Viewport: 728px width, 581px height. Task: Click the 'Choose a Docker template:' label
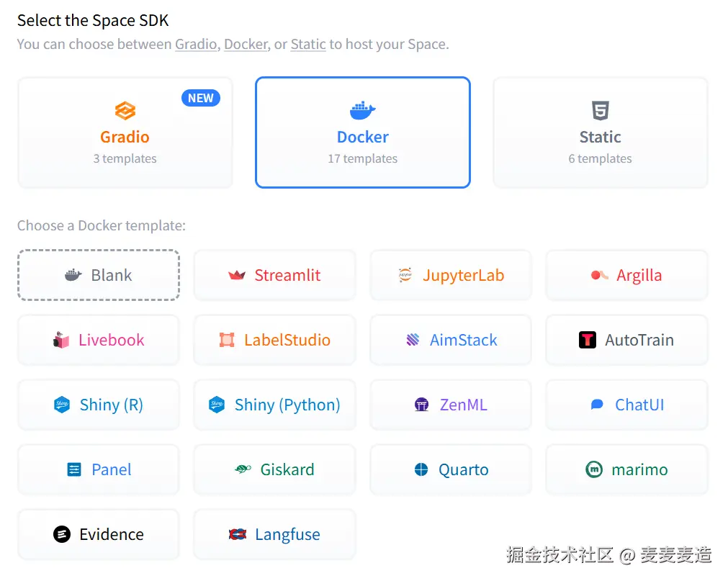coord(102,225)
